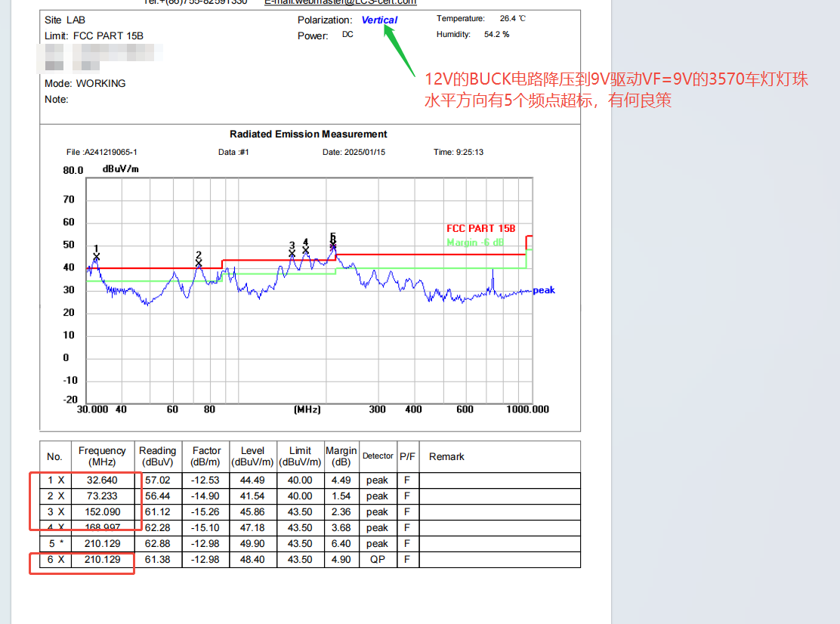
Task: Select level cell "49.90"
Action: pyautogui.click(x=252, y=544)
